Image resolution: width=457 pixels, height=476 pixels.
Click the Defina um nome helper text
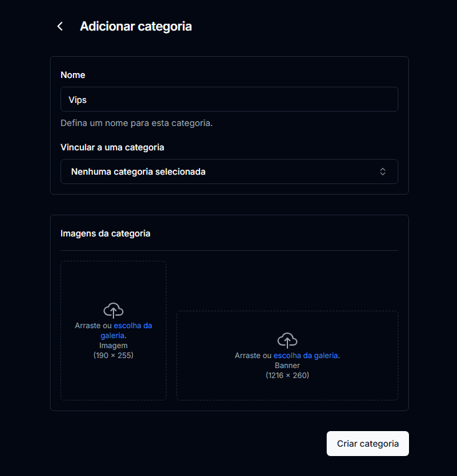[x=137, y=123]
